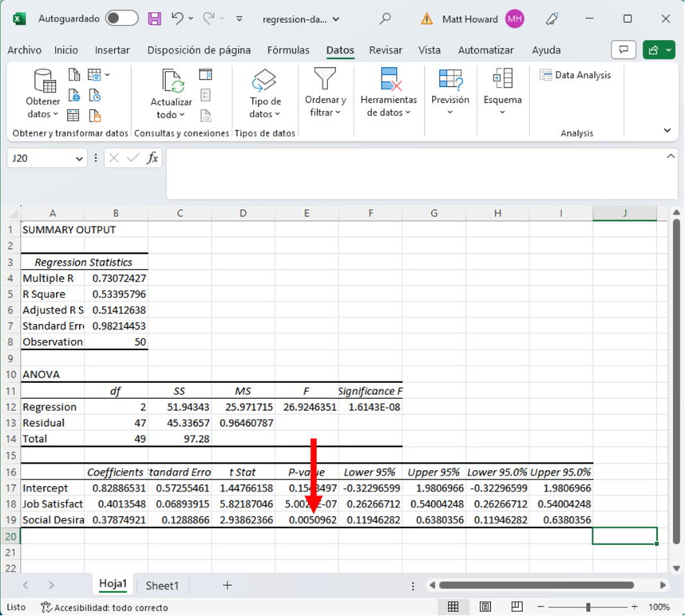Switch to Page Layout view in status bar
The width and height of the screenshot is (685, 616).
(485, 607)
